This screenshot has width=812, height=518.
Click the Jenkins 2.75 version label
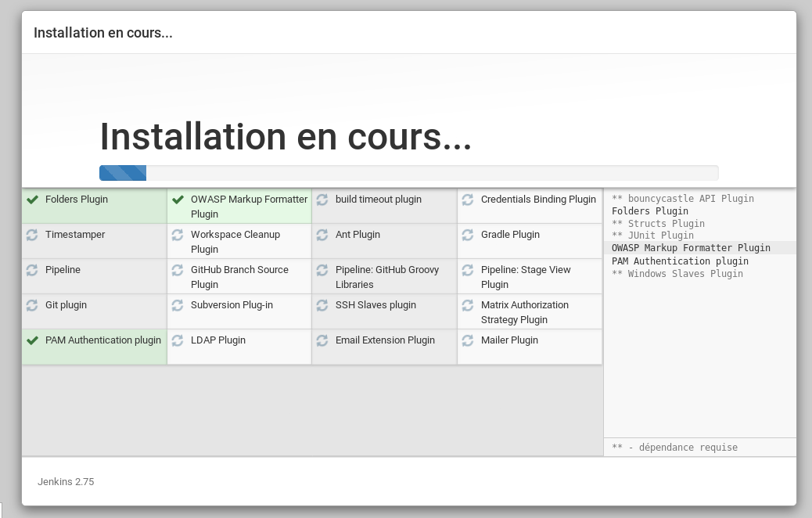click(x=65, y=482)
